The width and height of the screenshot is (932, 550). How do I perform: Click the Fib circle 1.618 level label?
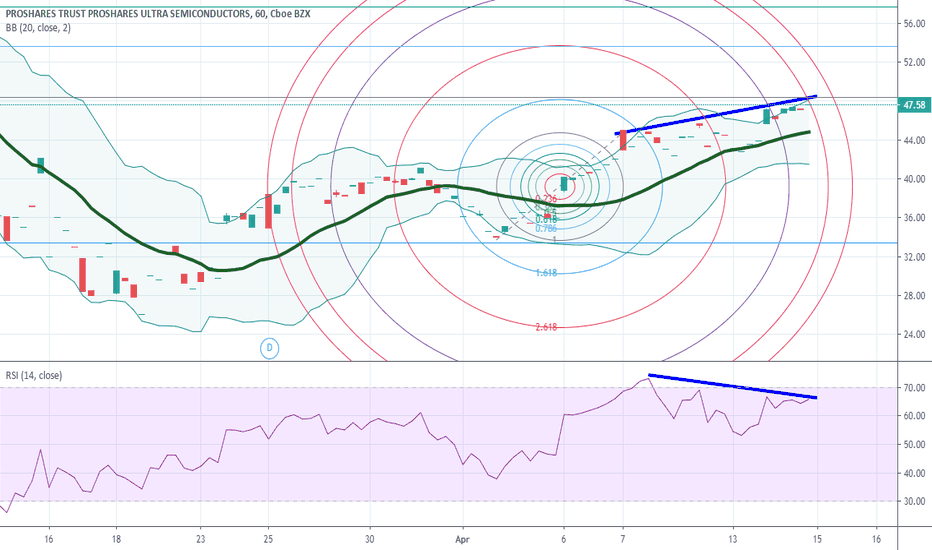point(546,273)
